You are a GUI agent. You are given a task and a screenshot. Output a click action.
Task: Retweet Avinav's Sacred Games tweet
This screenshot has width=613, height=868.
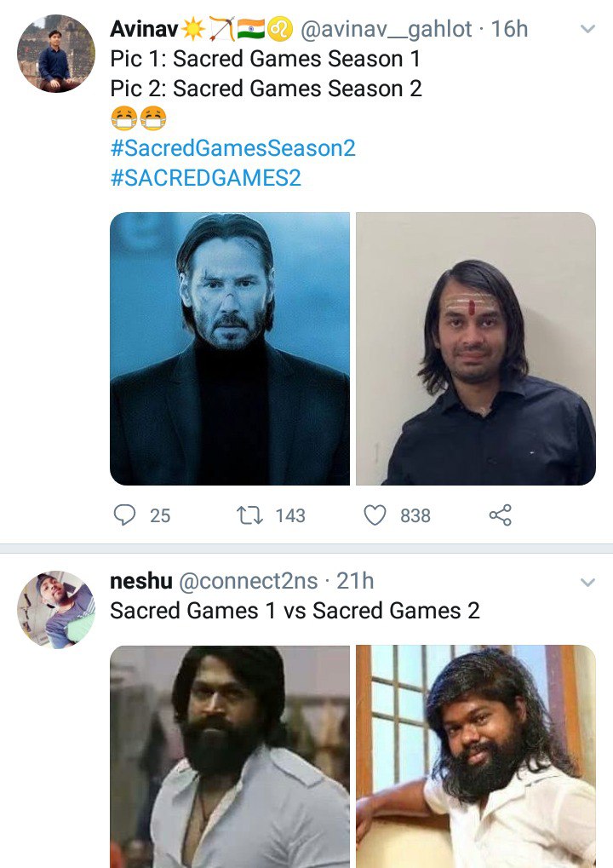(249, 515)
